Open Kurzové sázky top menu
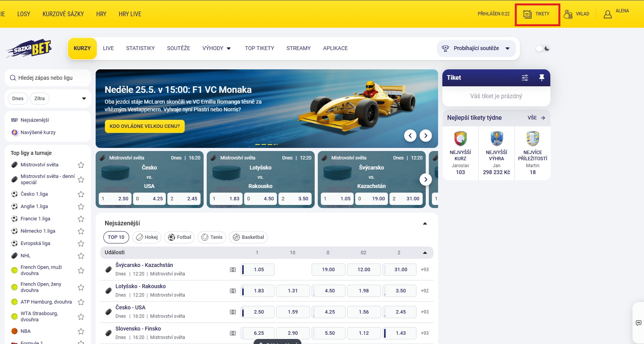This screenshot has height=344, width=644. coord(63,14)
